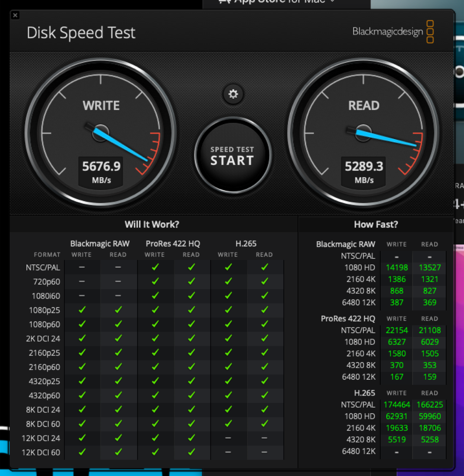Click 12K DCI 24 ProRes 422 HQ read checkmark
This screenshot has width=464, height=476.
tap(191, 438)
